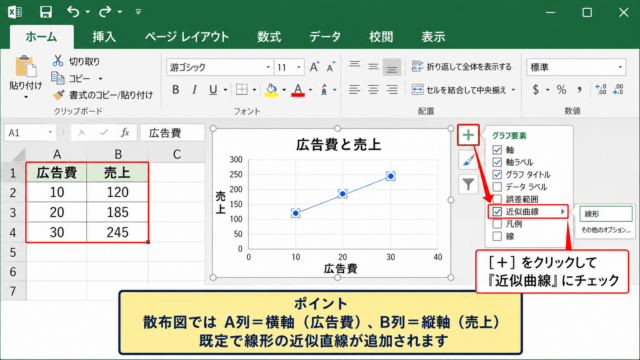Open the Name Box dropdown arrow

click(x=50, y=132)
